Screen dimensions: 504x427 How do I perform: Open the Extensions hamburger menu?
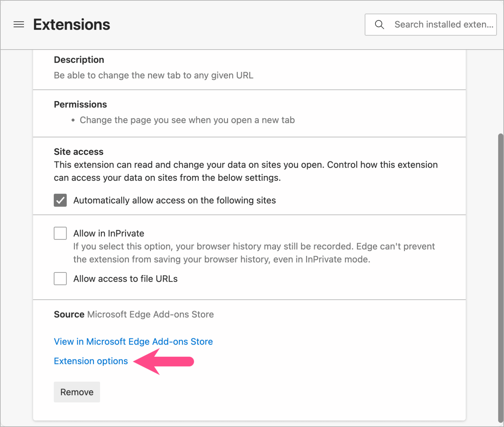[19, 24]
